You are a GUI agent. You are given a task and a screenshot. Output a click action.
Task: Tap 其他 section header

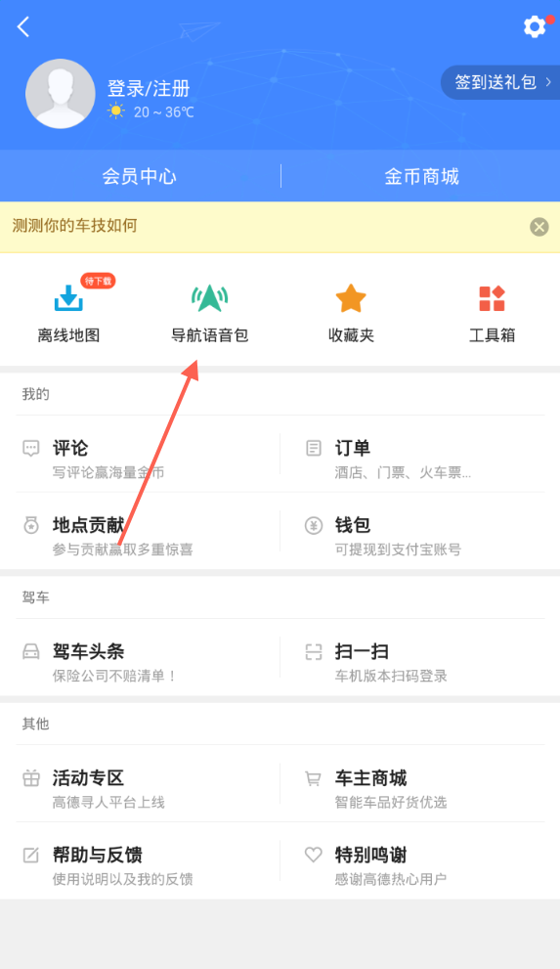[x=36, y=724]
